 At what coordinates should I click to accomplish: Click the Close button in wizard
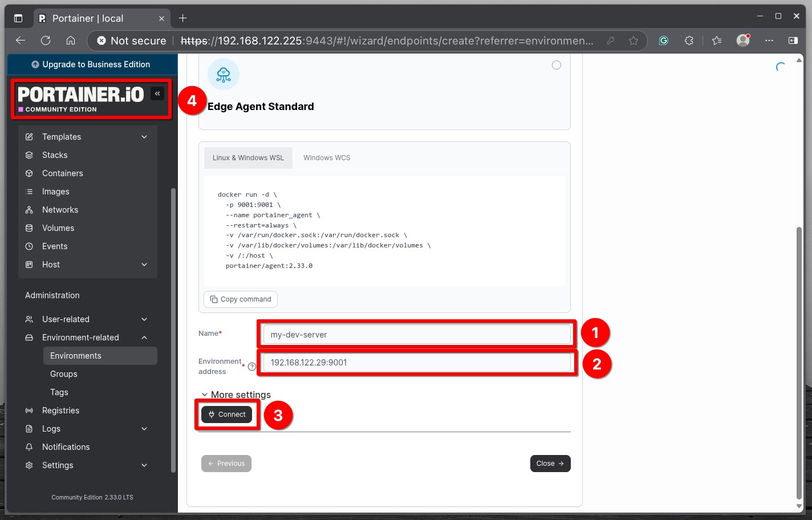click(x=550, y=464)
